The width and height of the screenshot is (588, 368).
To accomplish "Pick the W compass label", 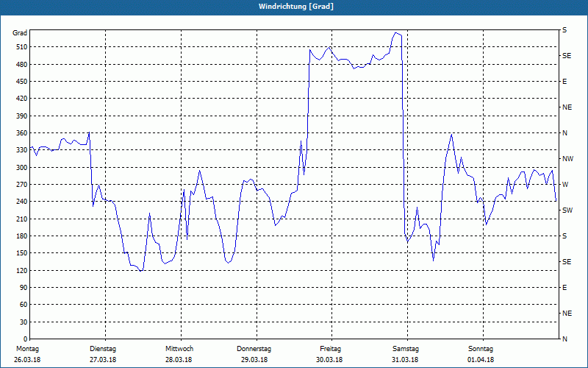I will [x=565, y=185].
